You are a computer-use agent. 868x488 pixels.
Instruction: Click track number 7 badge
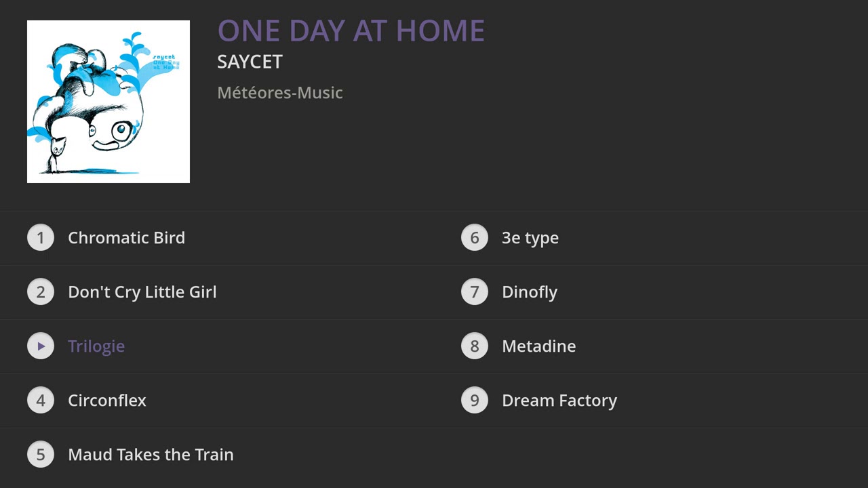475,292
